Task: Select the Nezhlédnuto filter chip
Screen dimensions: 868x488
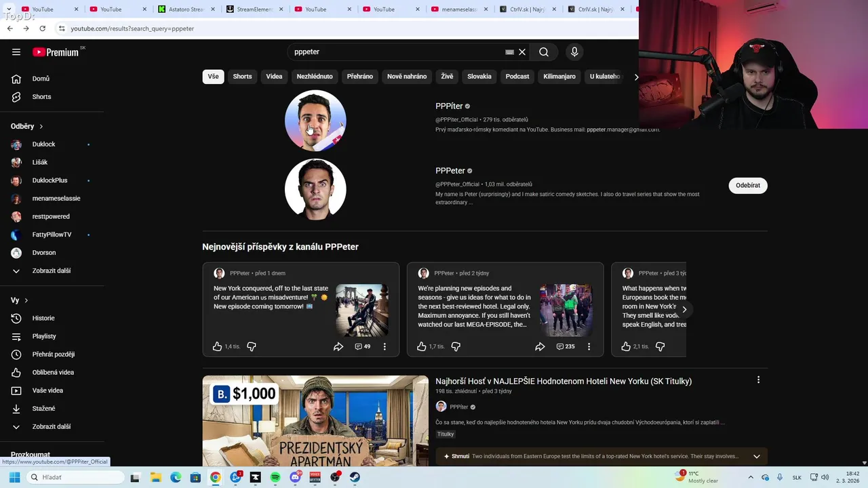Action: click(x=315, y=77)
